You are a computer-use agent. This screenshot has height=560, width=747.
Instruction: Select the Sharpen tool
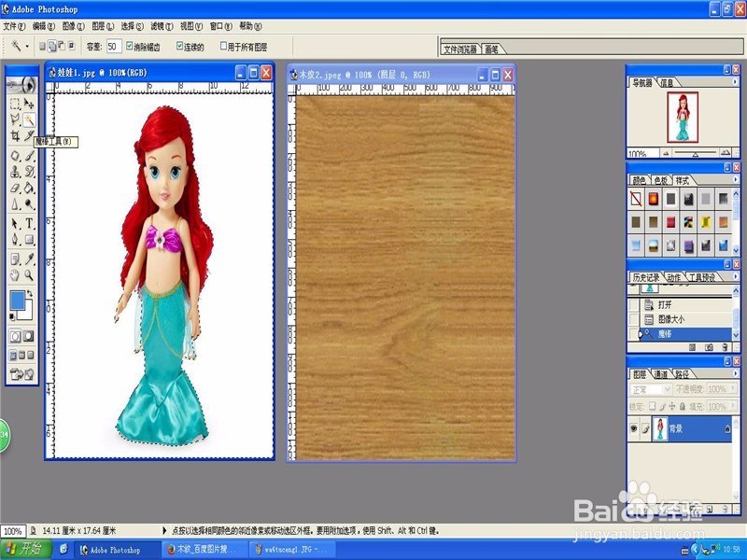click(15, 203)
